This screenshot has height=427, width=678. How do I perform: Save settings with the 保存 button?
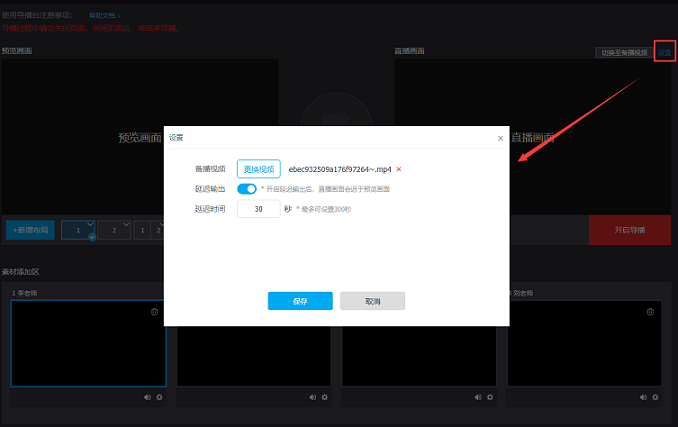300,301
